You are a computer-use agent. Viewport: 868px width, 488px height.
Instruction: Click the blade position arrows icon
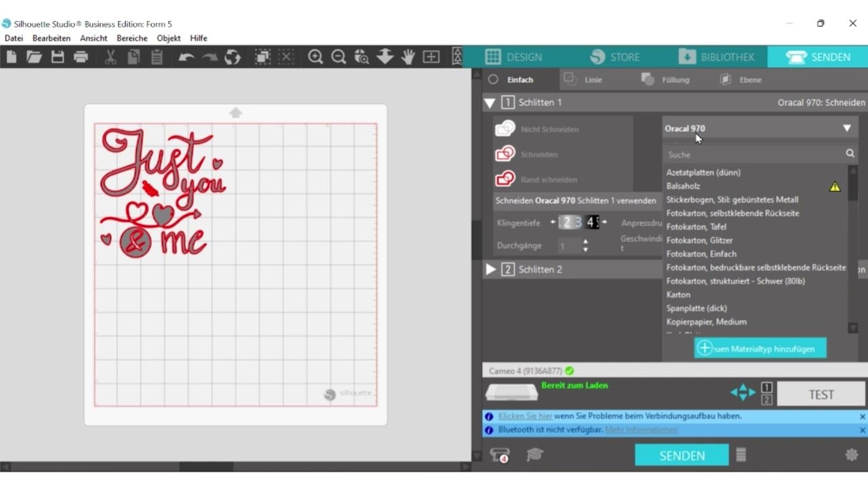tap(743, 392)
